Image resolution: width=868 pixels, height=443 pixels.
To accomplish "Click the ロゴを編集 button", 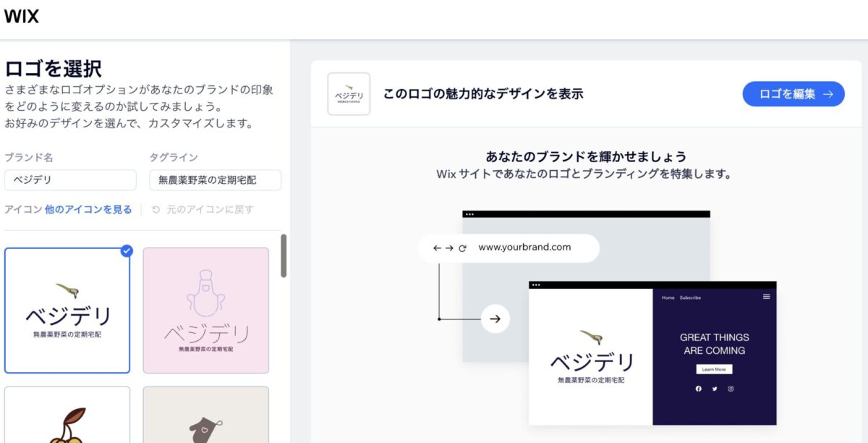I will click(793, 94).
